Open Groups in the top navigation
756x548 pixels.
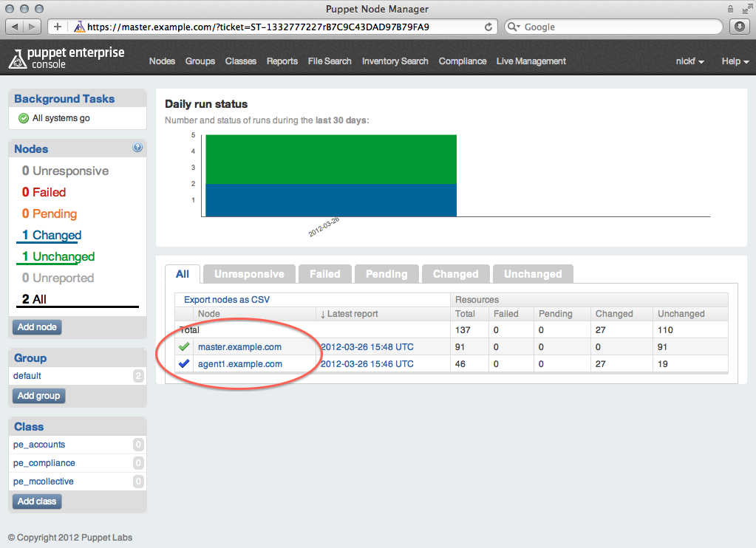tap(200, 61)
